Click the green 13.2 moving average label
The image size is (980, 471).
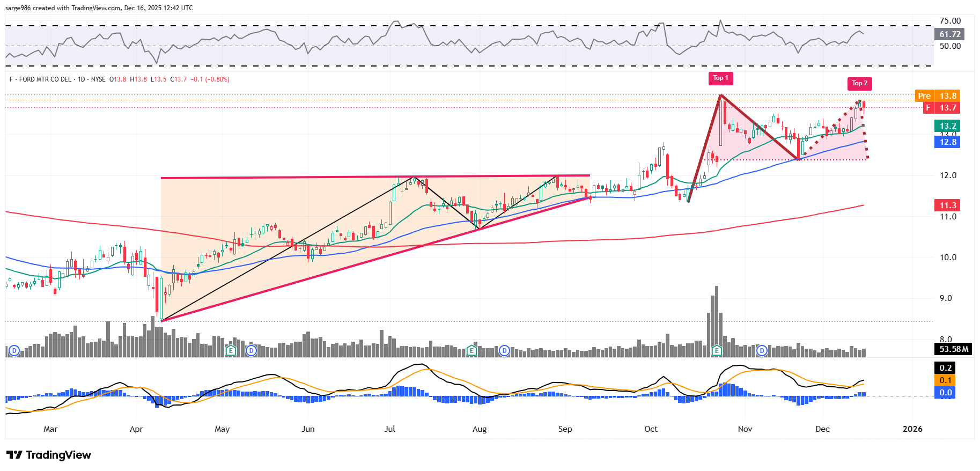948,126
